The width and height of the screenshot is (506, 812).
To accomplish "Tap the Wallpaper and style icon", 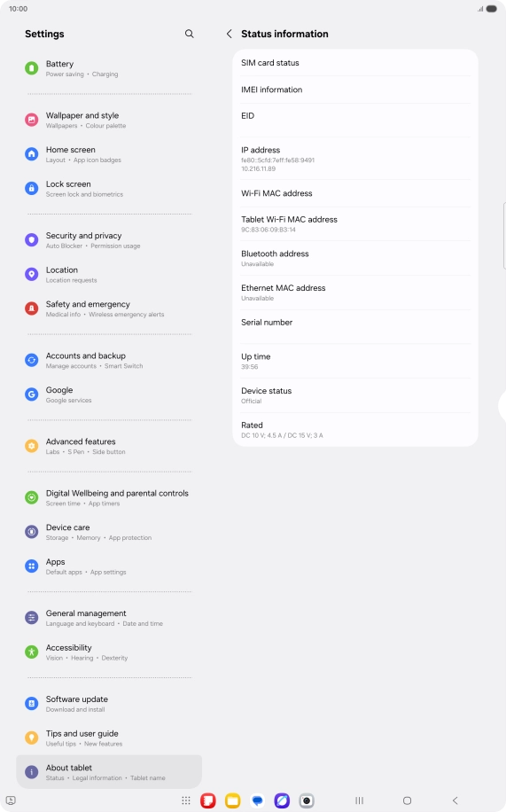I will coord(32,120).
